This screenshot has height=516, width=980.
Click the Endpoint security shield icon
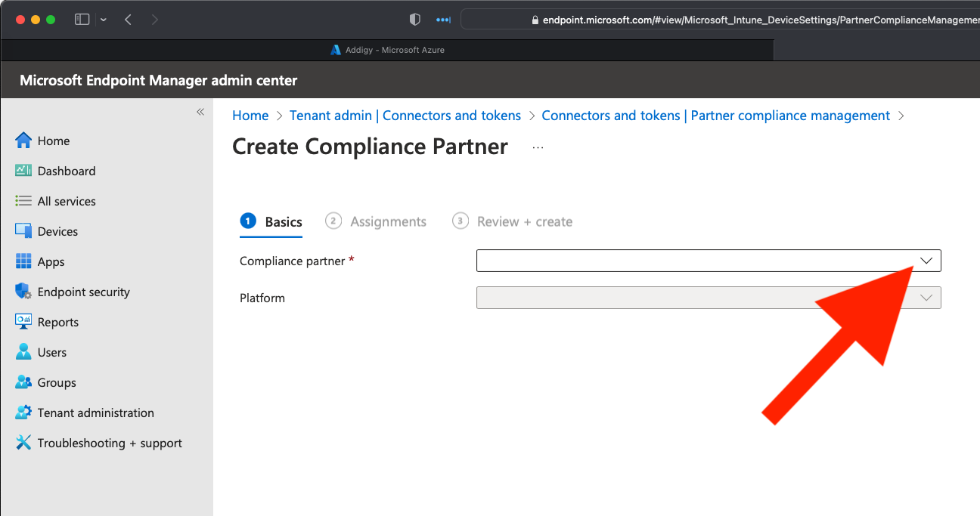point(23,292)
